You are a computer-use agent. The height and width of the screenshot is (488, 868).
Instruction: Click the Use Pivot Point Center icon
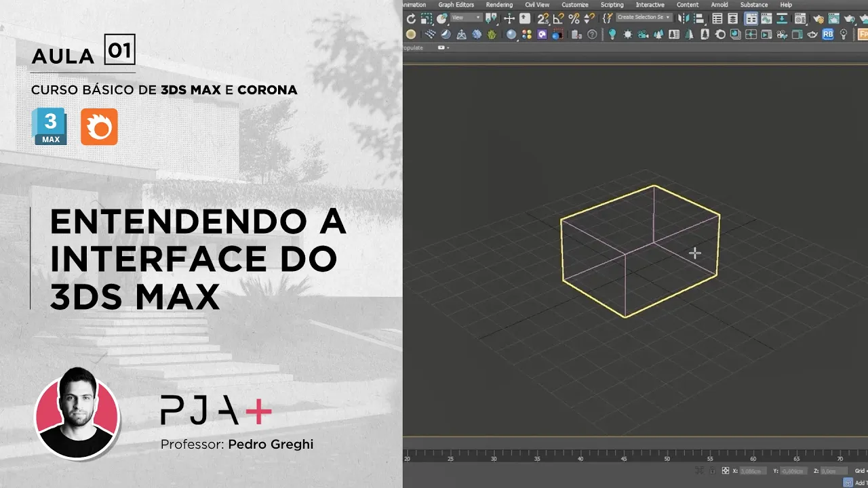[491, 18]
